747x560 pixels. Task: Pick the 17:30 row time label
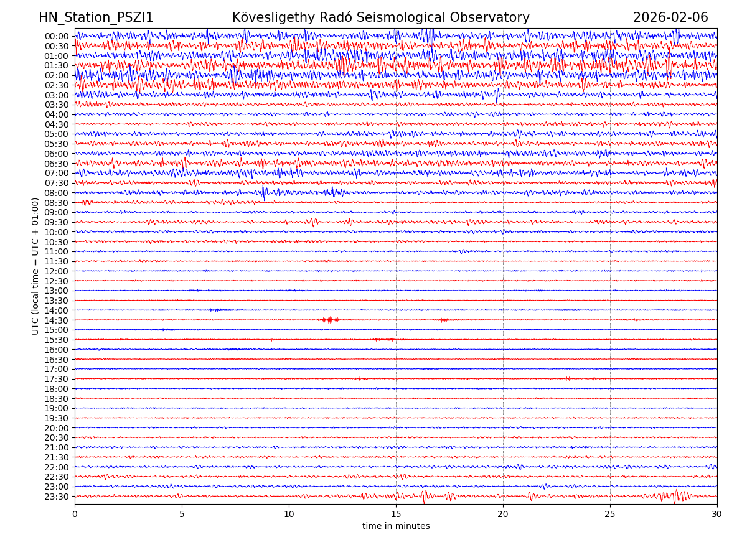(57, 379)
